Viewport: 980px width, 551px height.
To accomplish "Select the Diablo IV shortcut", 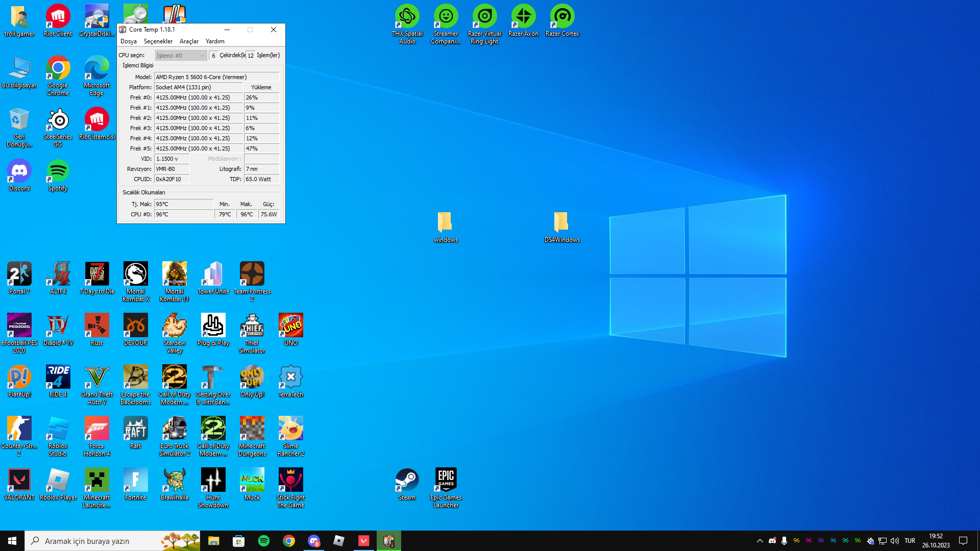I will [x=58, y=330].
